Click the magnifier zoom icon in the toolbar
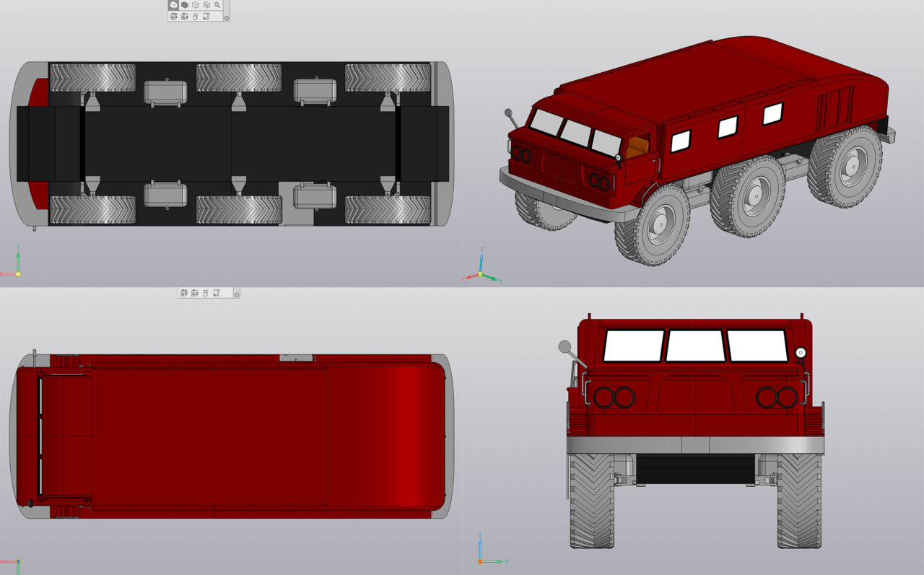 [x=217, y=5]
